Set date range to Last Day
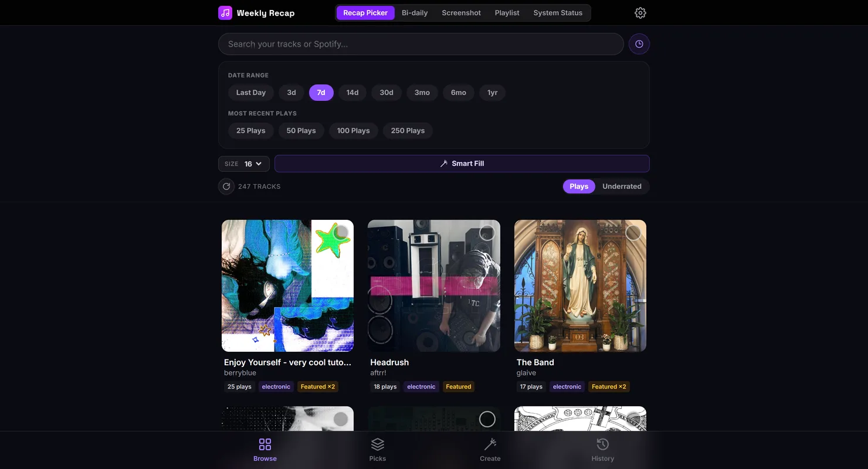868x469 pixels. coord(251,93)
